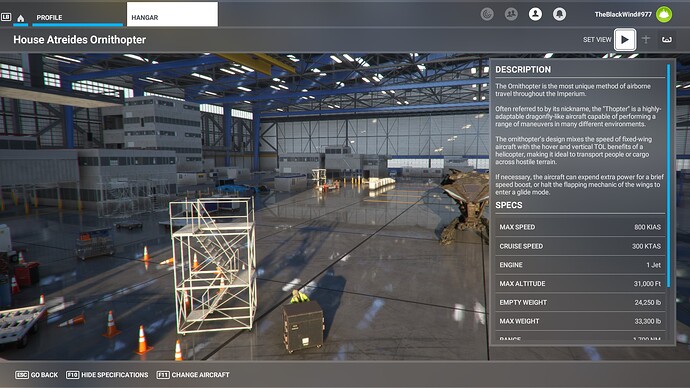Open the notifications bell icon
The image size is (690, 388).
(559, 14)
